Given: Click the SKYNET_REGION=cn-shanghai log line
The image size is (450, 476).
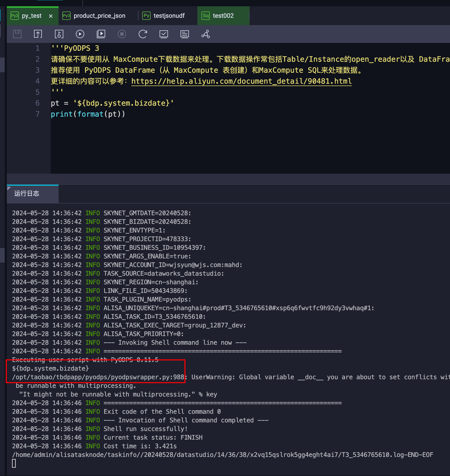Looking at the screenshot, I should [x=105, y=282].
